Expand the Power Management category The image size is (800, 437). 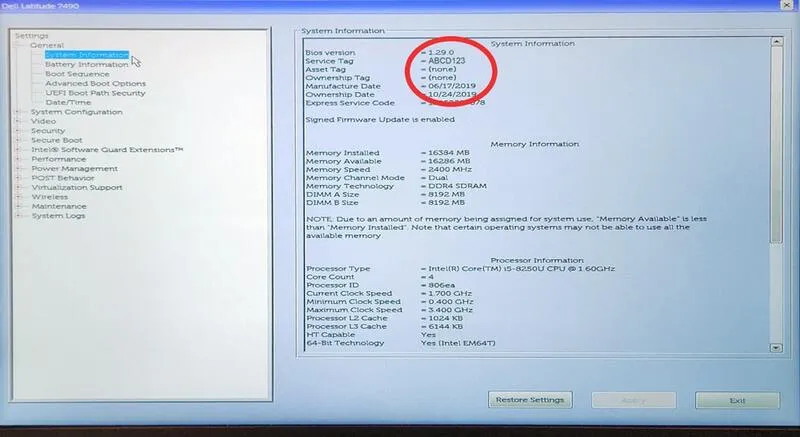coord(19,168)
